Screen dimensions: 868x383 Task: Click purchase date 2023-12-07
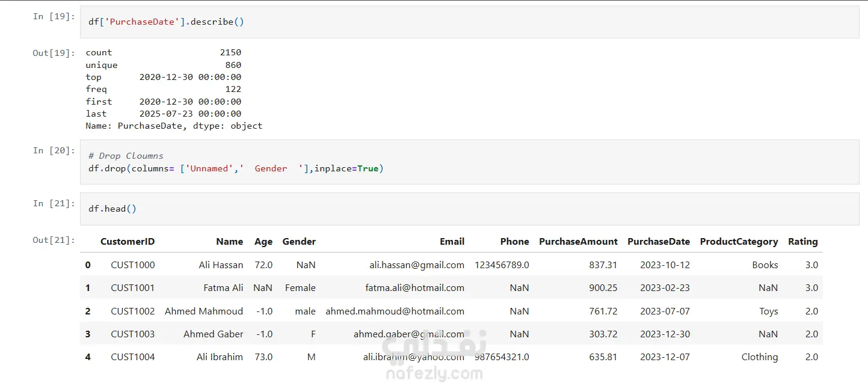tap(665, 357)
